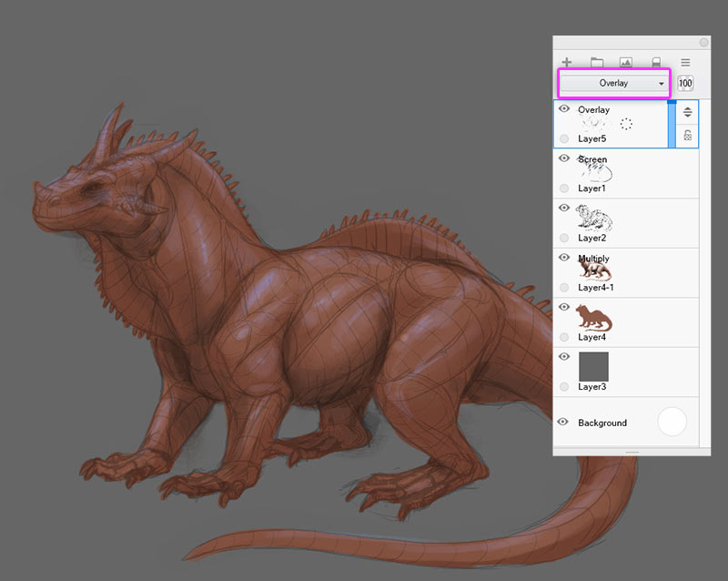Click the panel close circle button
Image resolution: width=728 pixels, height=581 pixels.
[x=703, y=42]
